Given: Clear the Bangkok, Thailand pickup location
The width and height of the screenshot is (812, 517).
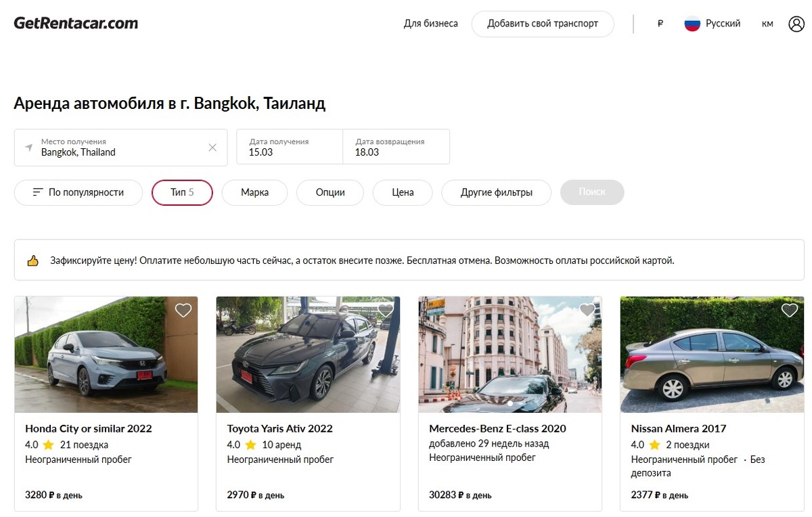Looking at the screenshot, I should pos(212,147).
